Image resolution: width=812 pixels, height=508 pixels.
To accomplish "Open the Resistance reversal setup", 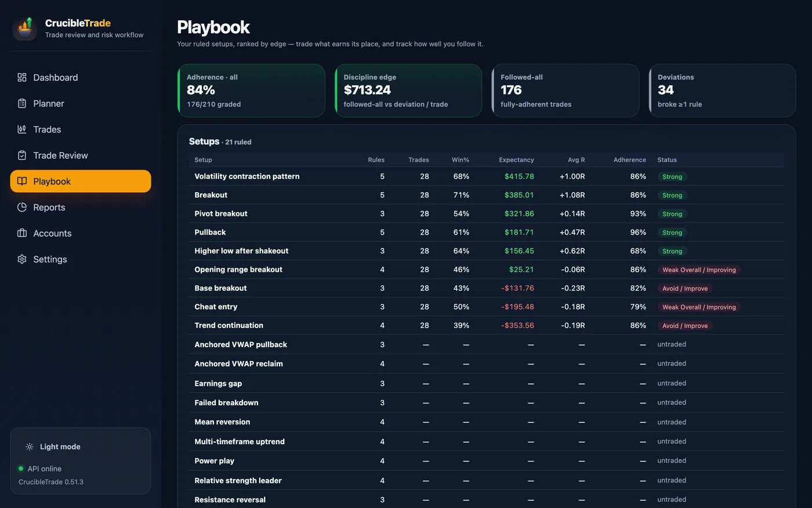I will click(487, 499).
